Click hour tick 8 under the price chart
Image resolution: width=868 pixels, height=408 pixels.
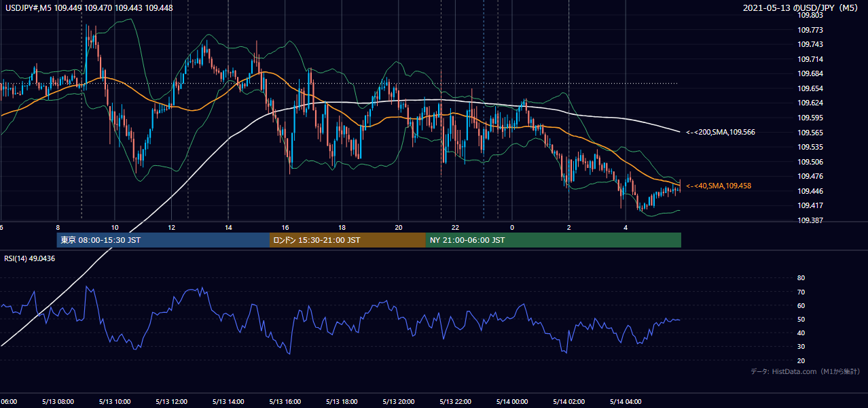coord(58,227)
